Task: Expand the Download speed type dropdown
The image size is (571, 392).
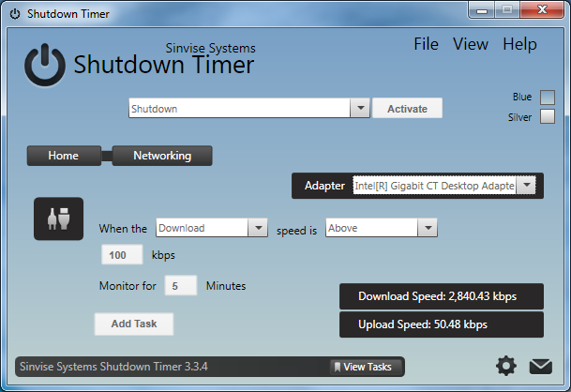Action: (258, 228)
